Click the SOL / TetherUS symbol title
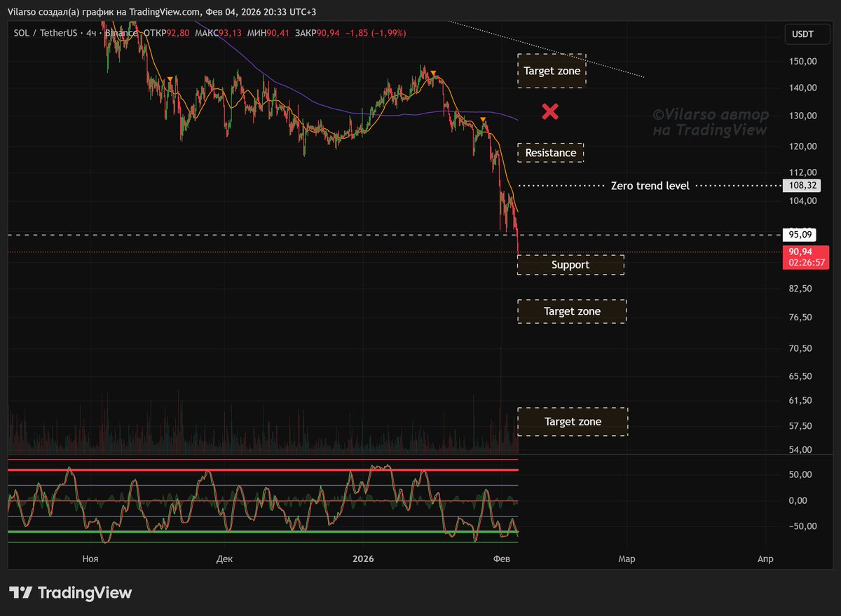 coord(45,33)
